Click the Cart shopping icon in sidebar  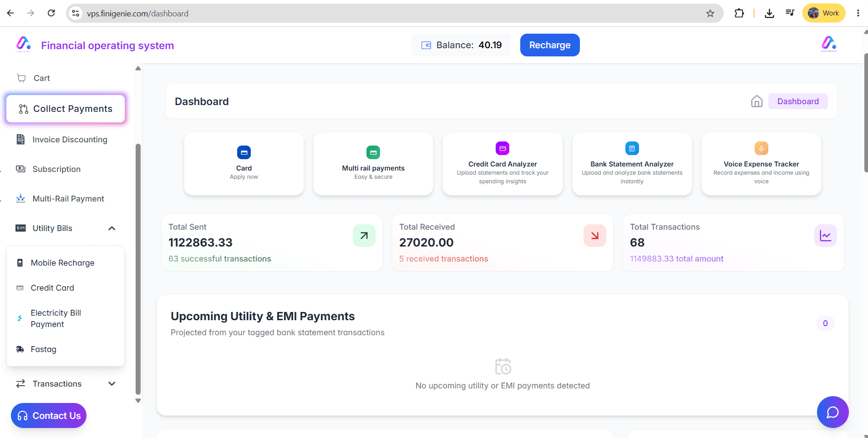pyautogui.click(x=21, y=78)
